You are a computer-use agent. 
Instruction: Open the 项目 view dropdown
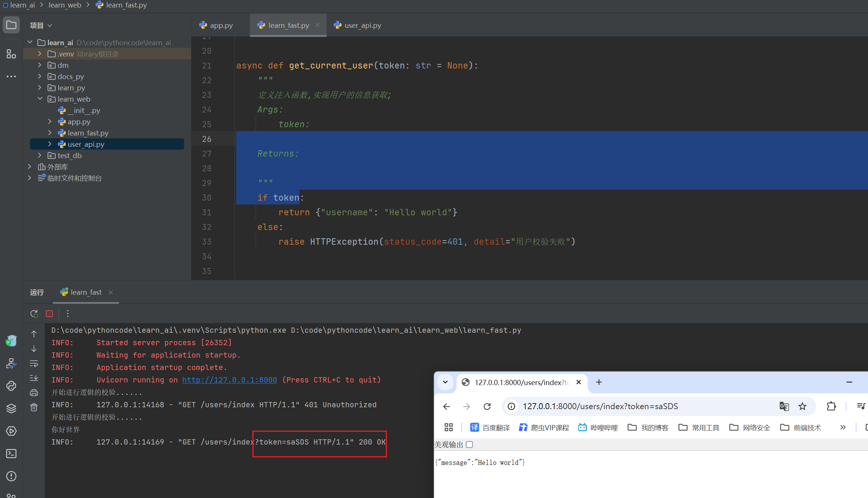[x=41, y=25]
